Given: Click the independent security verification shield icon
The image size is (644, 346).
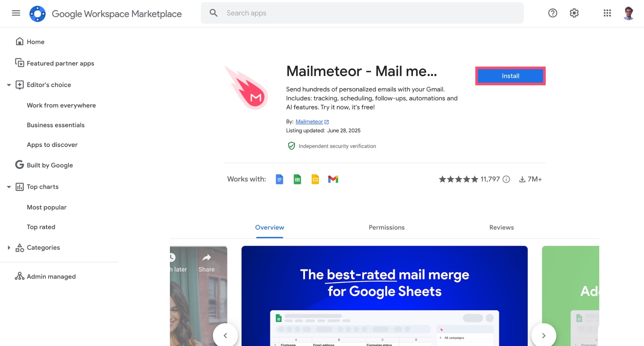Looking at the screenshot, I should (x=291, y=146).
